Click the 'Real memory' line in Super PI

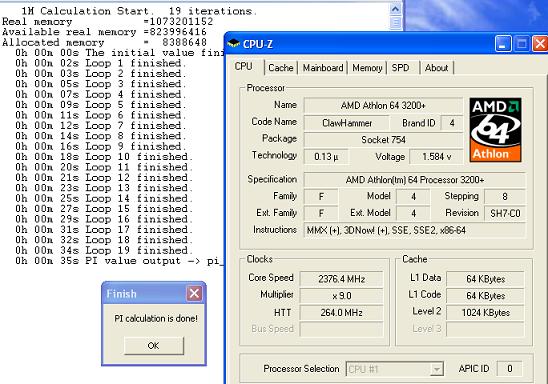(x=107, y=22)
